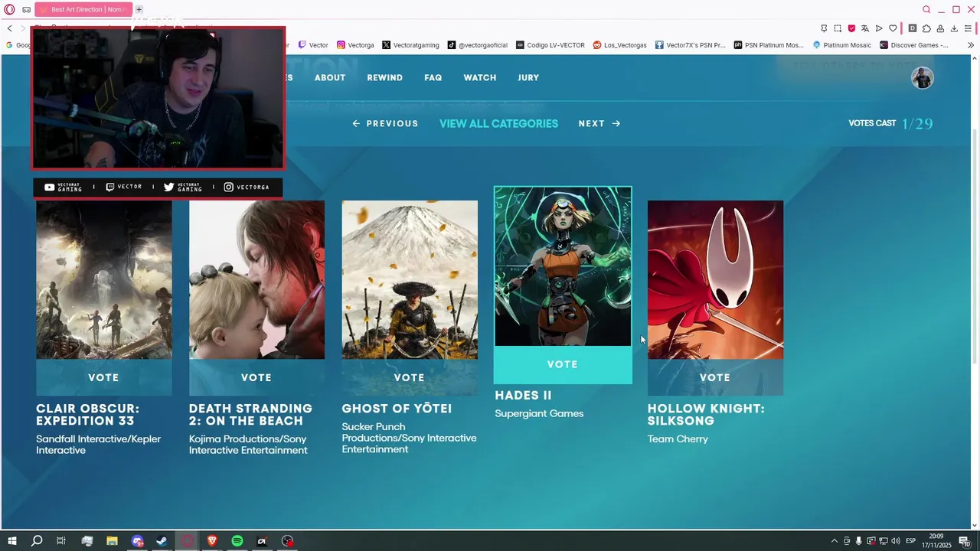Click the ESP language indicator
The width and height of the screenshot is (980, 551).
[911, 541]
